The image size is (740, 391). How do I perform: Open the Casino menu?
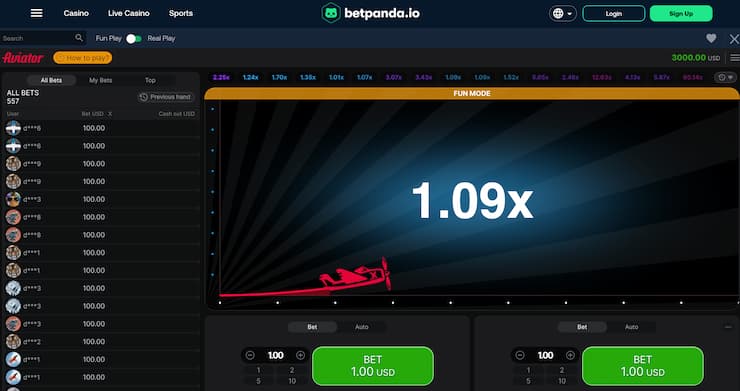(x=76, y=13)
